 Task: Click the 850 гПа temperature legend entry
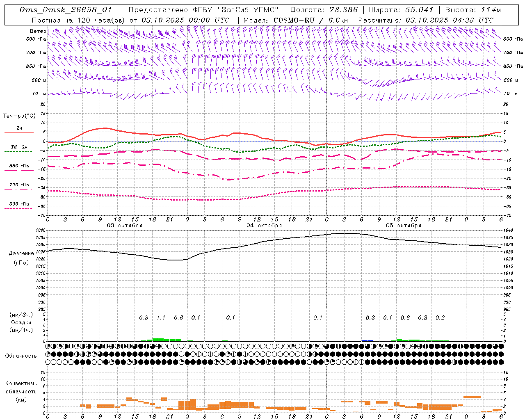coord(19,166)
